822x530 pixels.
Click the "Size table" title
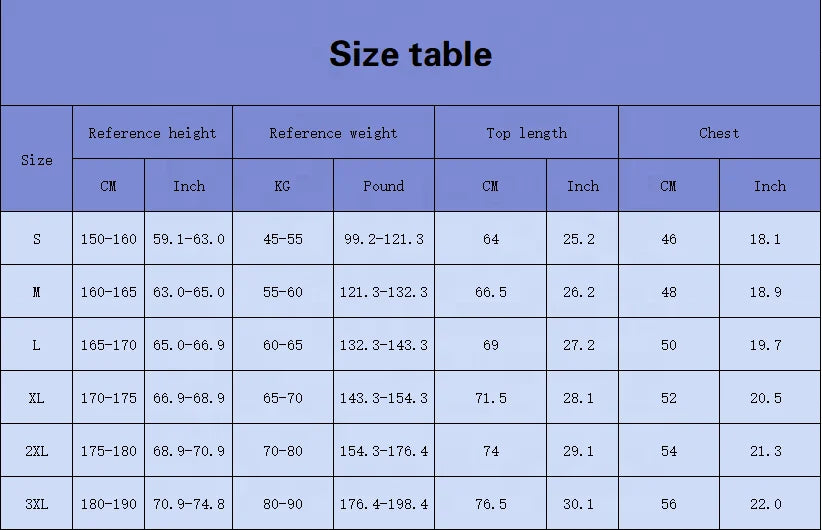[410, 54]
